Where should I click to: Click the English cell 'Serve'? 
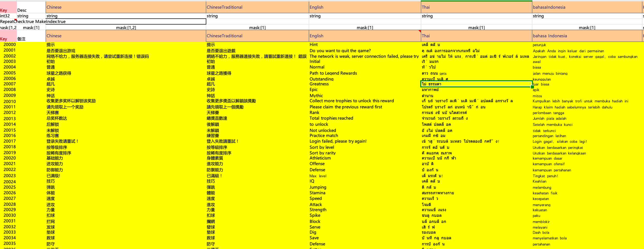(x=365, y=227)
